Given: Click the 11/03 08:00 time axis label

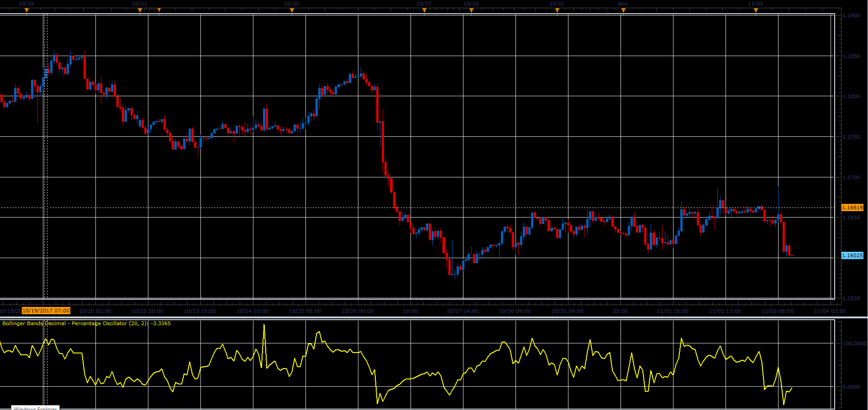Looking at the screenshot, I should pyautogui.click(x=778, y=311).
